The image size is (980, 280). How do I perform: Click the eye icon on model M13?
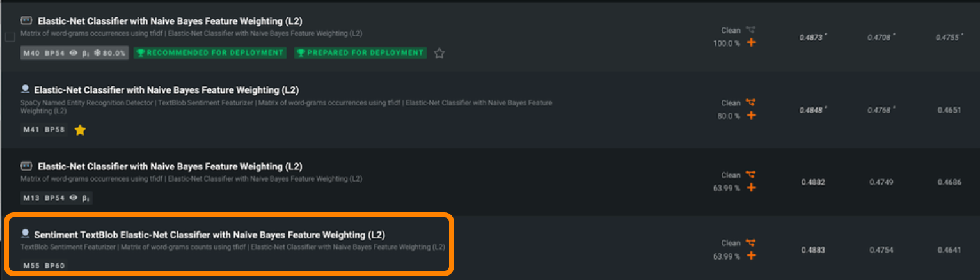74,198
